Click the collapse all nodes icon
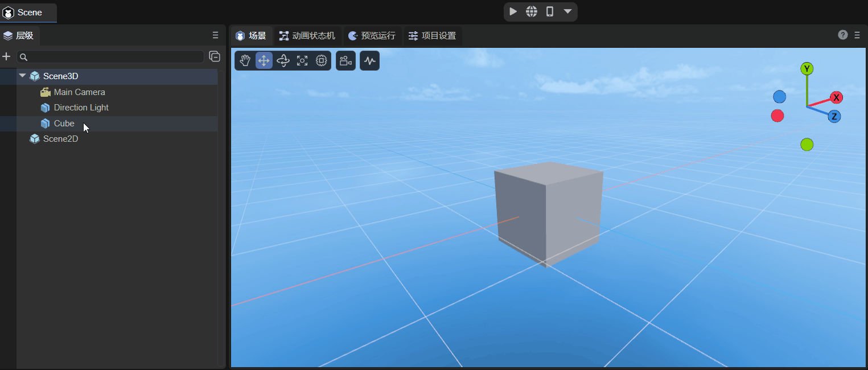Screen dimensions: 868x370 (x=215, y=56)
